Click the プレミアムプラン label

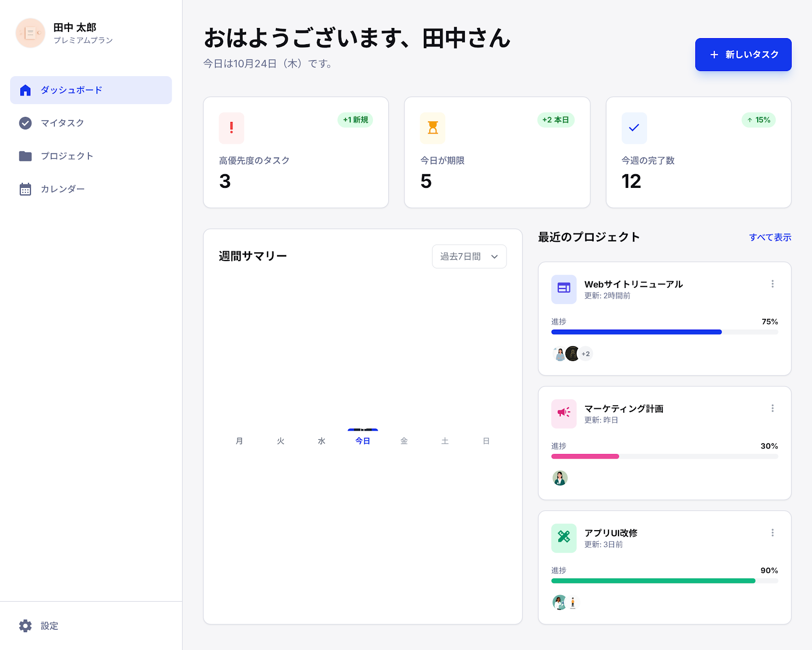click(83, 40)
